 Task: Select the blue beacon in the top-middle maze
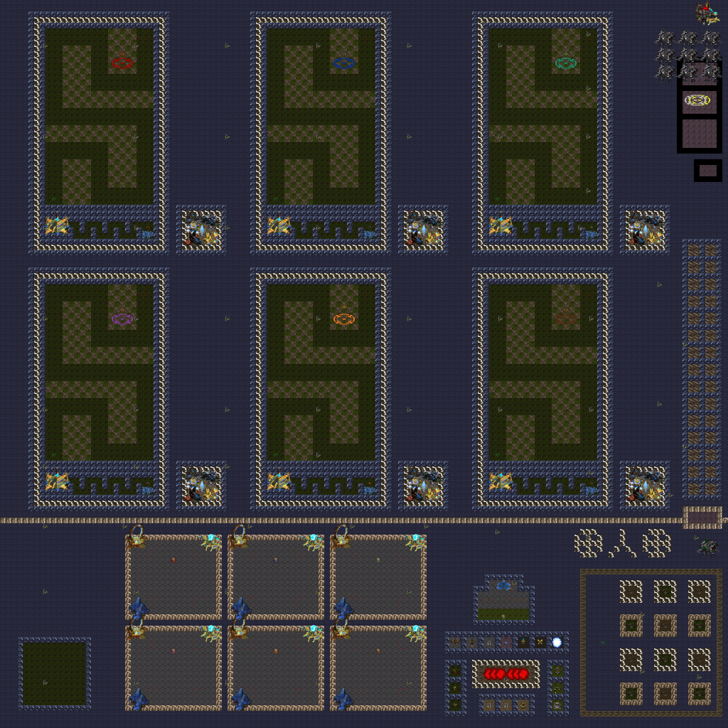point(344,63)
